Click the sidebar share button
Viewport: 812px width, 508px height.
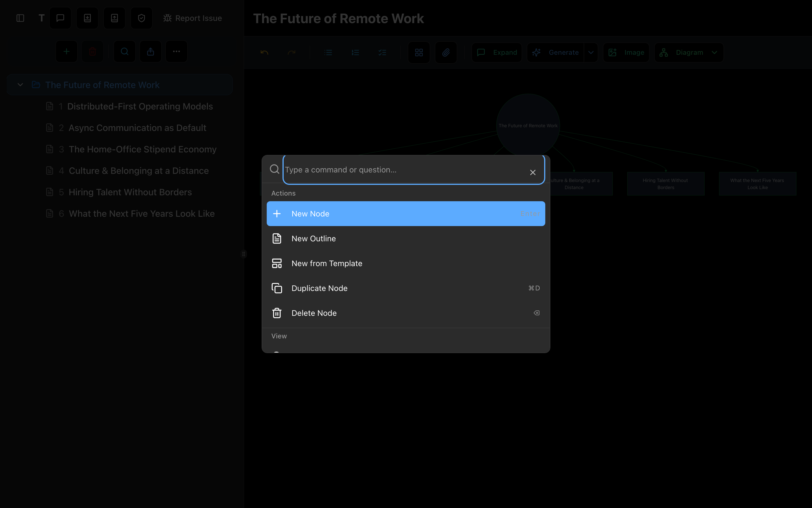click(150, 51)
